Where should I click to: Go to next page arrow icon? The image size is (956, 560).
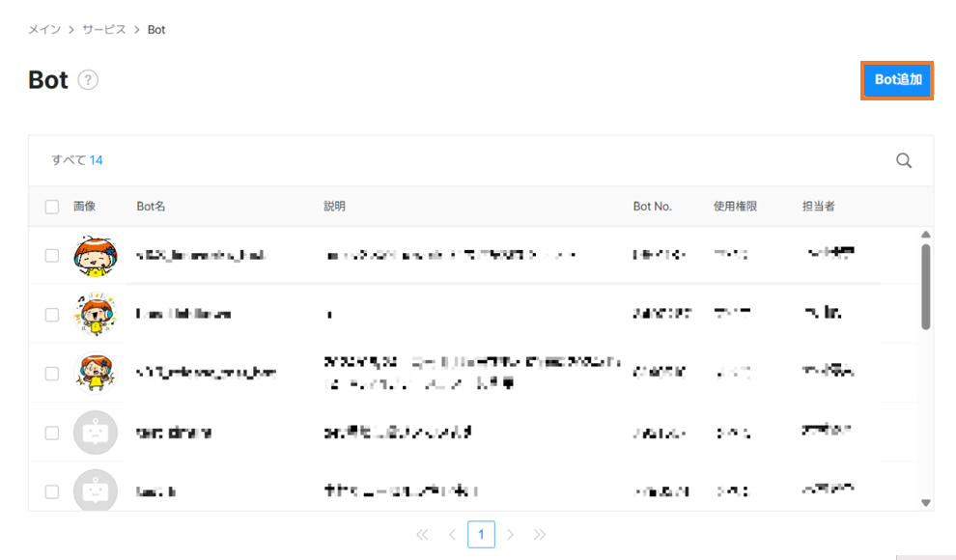pyautogui.click(x=511, y=534)
